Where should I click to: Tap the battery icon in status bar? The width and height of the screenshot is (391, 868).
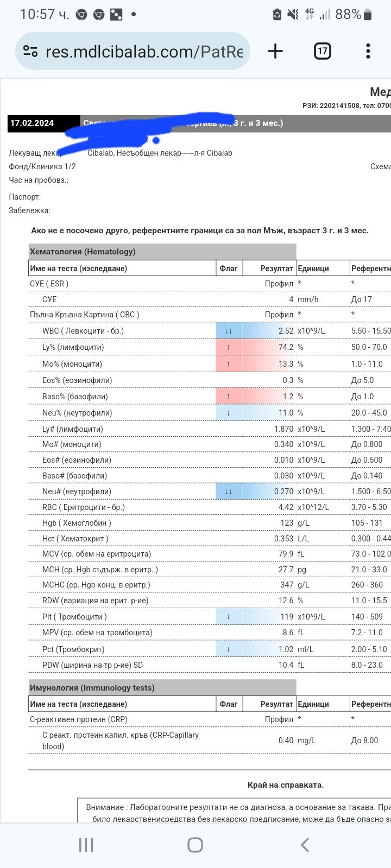368,15
